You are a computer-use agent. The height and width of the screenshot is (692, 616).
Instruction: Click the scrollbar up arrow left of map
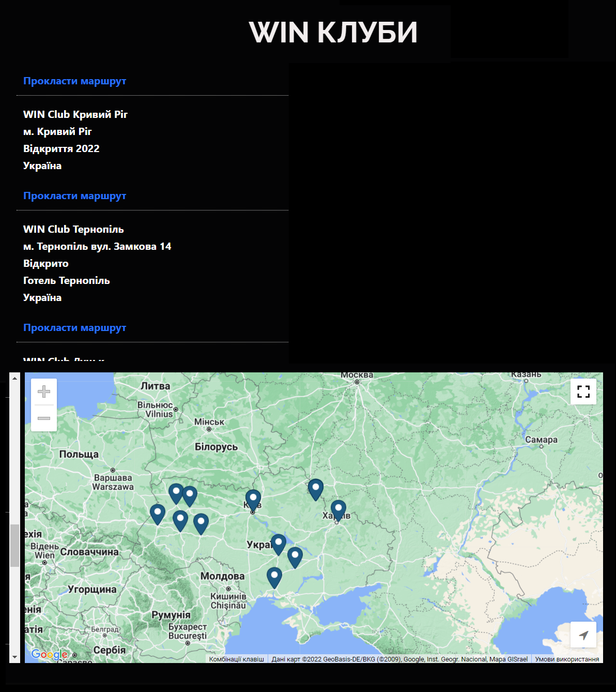[x=14, y=378]
